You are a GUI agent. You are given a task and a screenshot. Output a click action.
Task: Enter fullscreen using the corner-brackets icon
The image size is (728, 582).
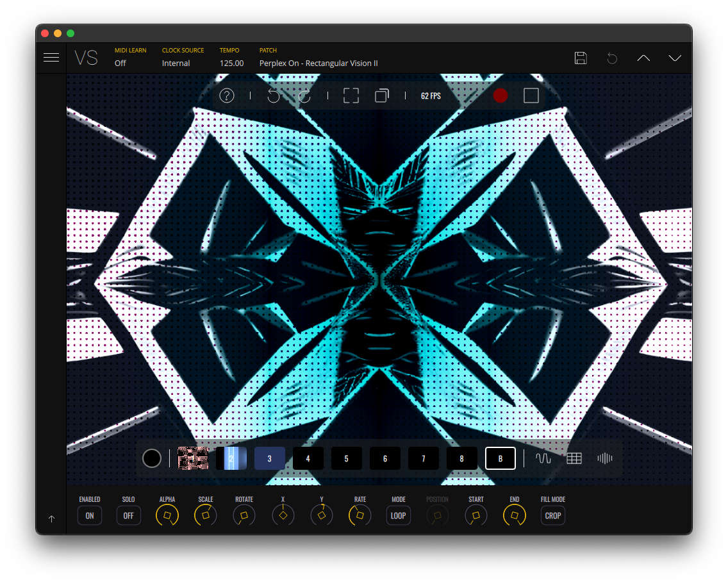click(x=351, y=96)
